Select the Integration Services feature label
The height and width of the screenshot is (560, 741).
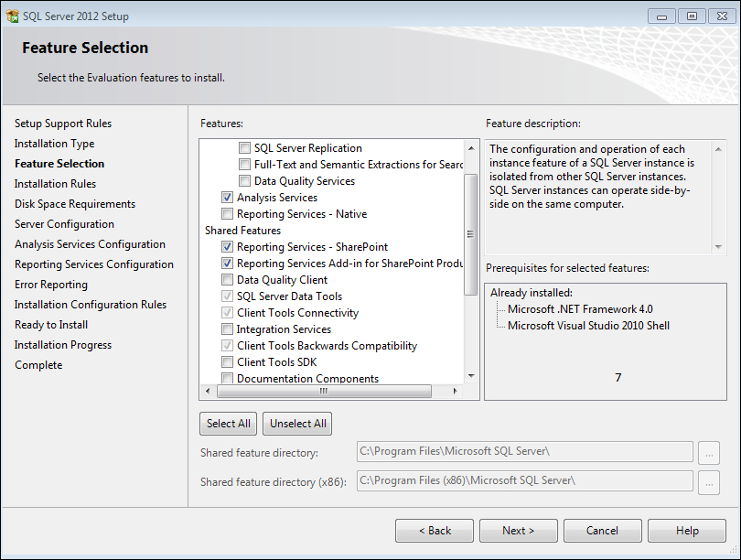(x=284, y=329)
